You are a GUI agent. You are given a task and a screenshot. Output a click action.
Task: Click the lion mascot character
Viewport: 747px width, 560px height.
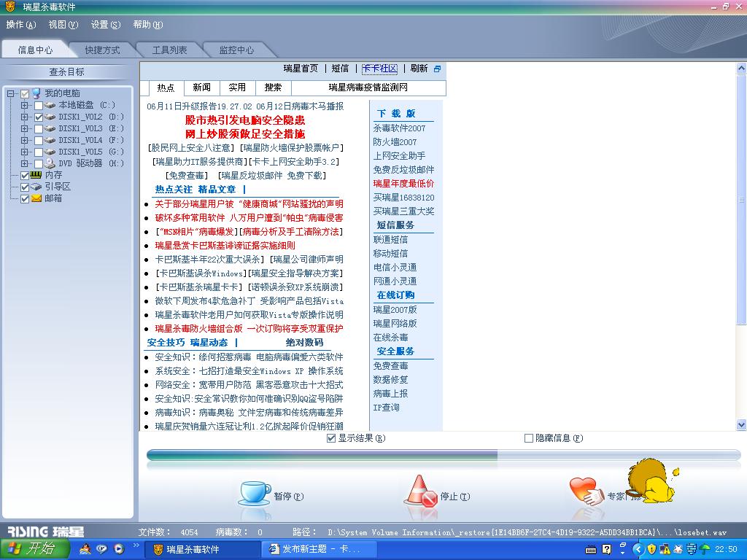(x=651, y=481)
